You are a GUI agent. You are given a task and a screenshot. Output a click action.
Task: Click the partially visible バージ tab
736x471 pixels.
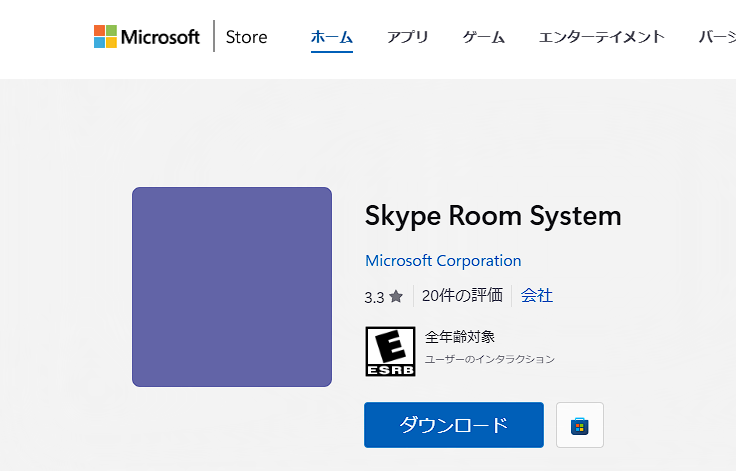(x=716, y=37)
